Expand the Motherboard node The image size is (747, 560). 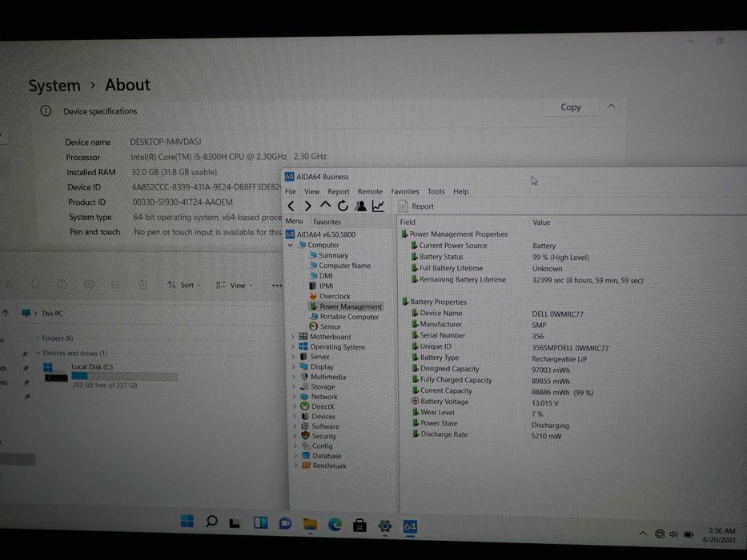[292, 337]
